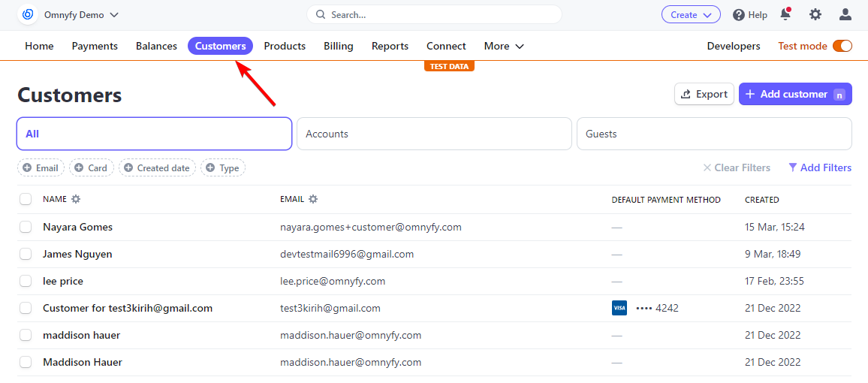Viewport: 868px width, 383px height.
Task: Click the gear icon beside NAME column
Action: (76, 199)
